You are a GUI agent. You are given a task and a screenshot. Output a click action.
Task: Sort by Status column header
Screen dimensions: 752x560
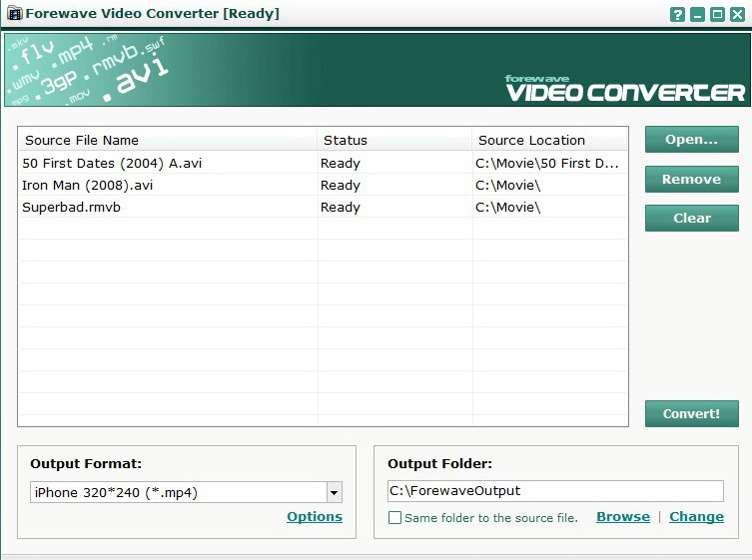394,140
